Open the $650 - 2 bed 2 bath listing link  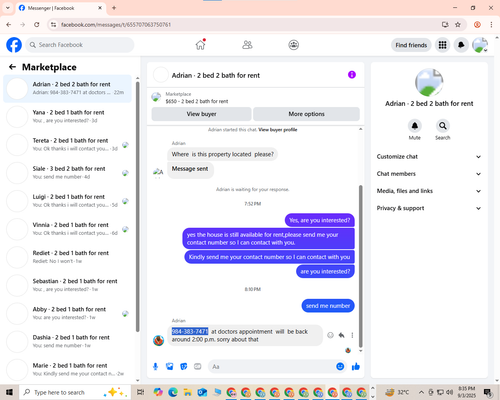tap(197, 101)
